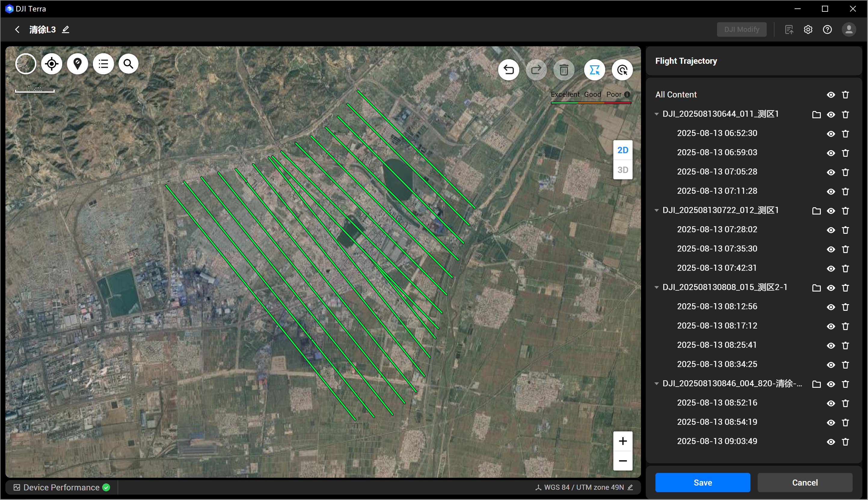Open the list view icon on map
This screenshot has height=500, width=868.
pos(103,64)
